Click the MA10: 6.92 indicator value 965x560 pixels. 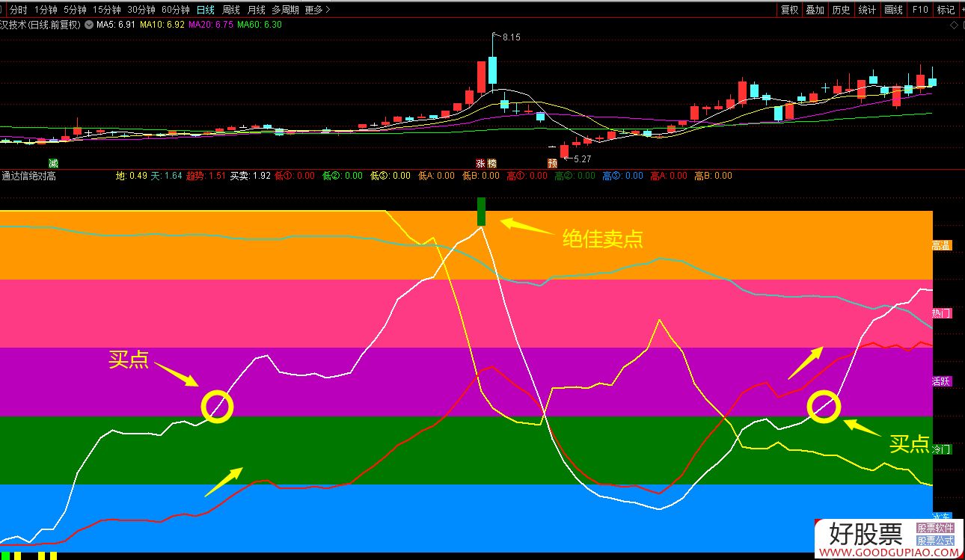162,25
